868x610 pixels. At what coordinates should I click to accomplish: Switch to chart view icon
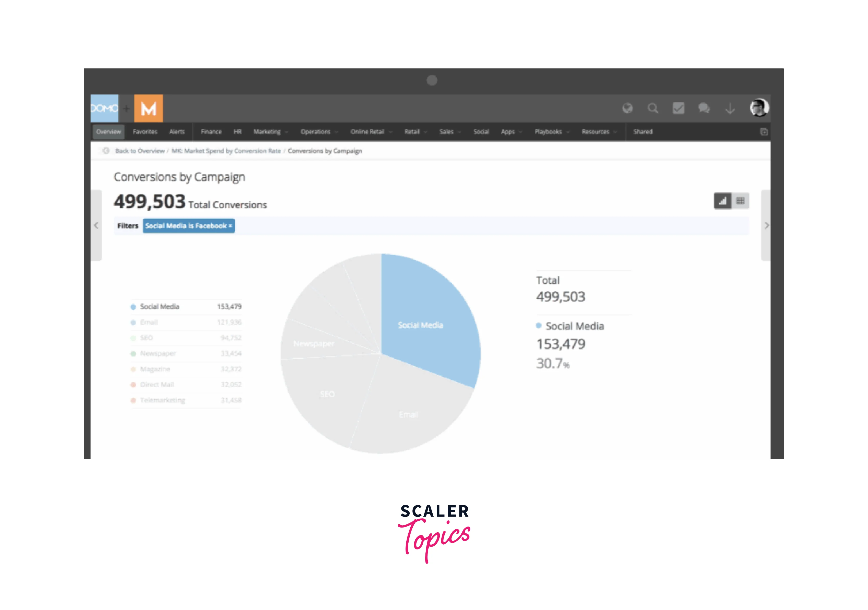723,201
